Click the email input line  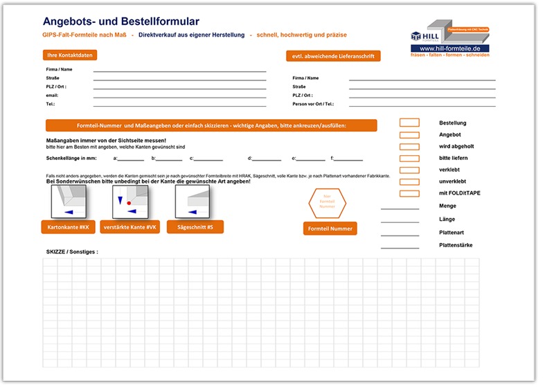[179, 96]
